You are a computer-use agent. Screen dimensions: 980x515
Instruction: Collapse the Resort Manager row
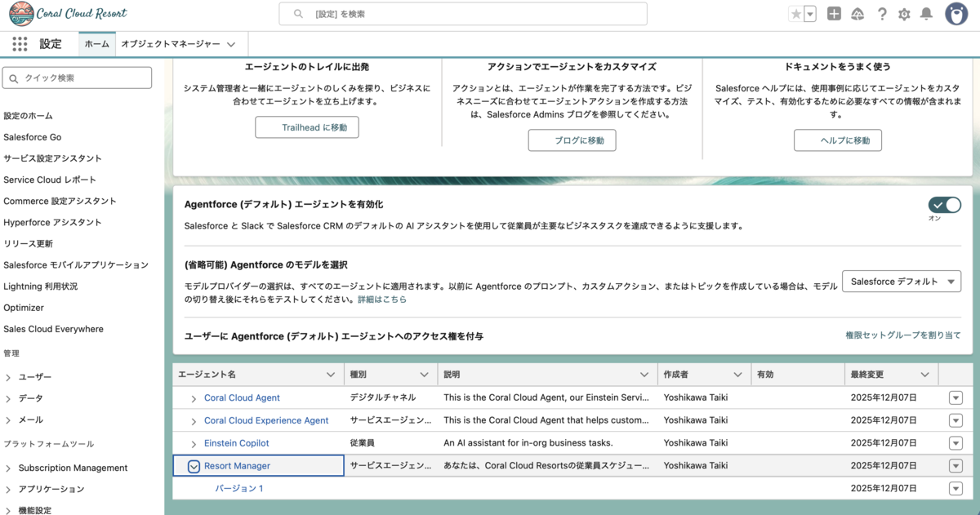pyautogui.click(x=194, y=467)
